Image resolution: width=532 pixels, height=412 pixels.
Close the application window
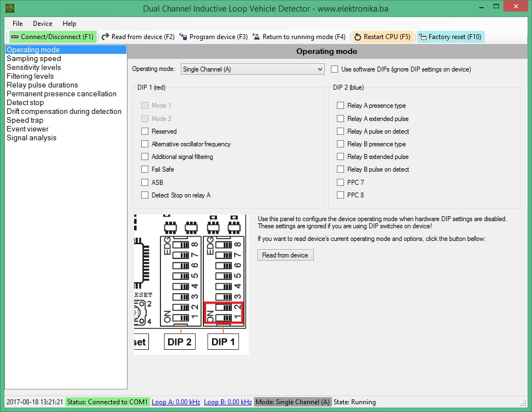pos(516,7)
